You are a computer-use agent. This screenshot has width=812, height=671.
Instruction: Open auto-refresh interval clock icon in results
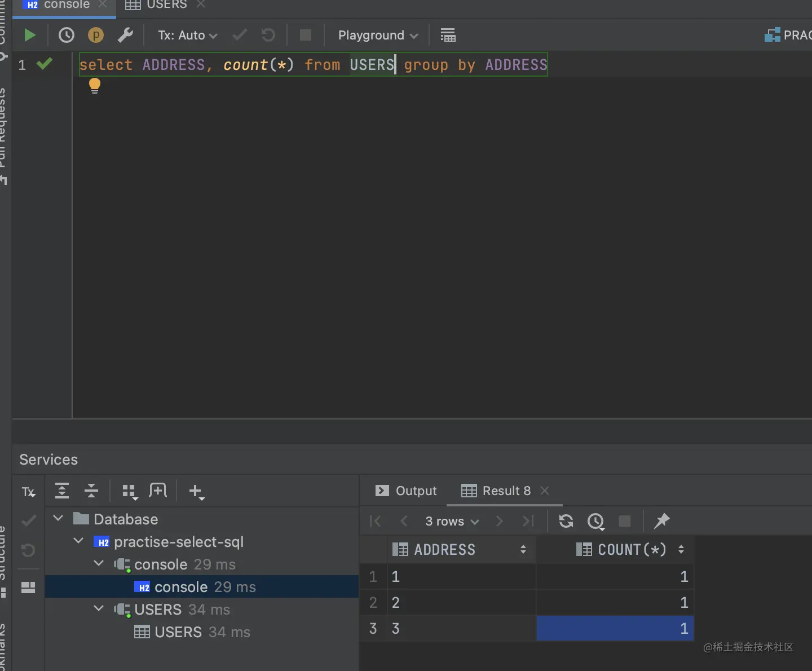point(596,522)
